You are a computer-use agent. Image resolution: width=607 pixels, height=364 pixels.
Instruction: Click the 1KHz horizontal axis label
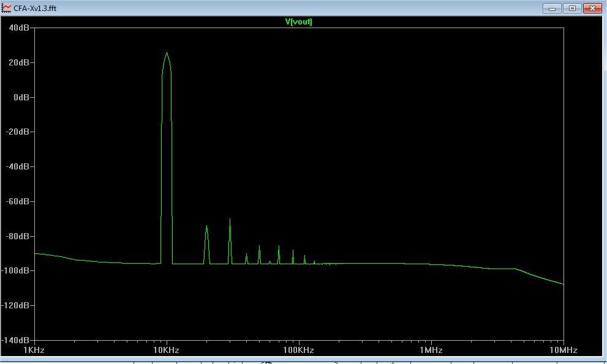pos(34,351)
